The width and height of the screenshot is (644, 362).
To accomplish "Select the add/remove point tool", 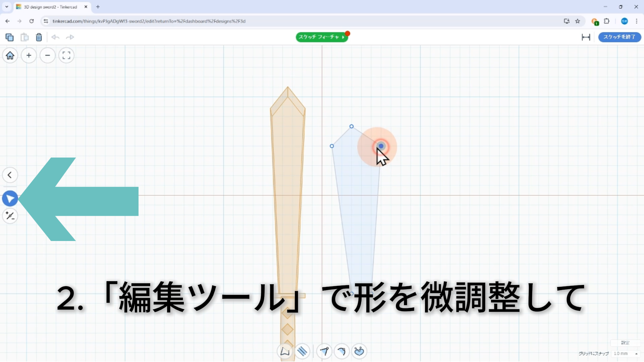I will [10, 216].
